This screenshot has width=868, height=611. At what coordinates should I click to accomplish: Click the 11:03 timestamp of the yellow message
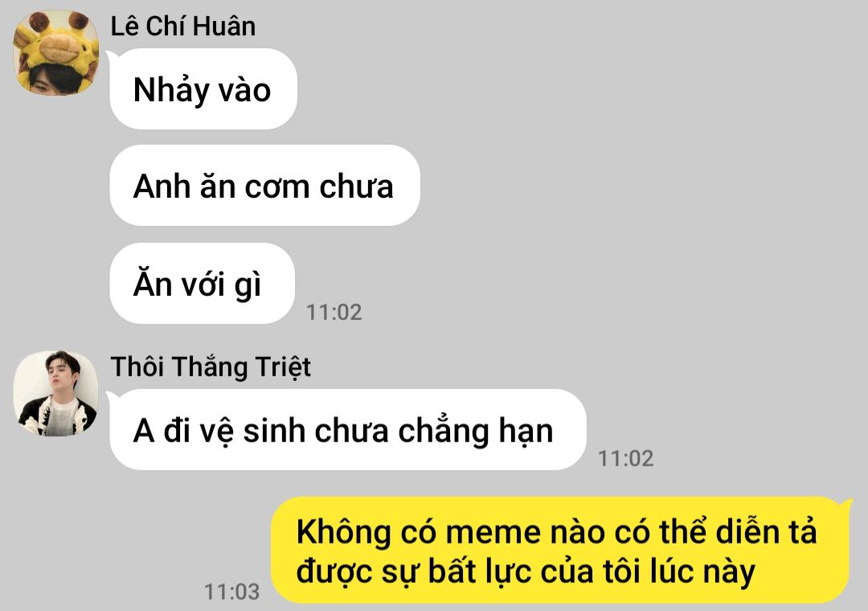(232, 592)
